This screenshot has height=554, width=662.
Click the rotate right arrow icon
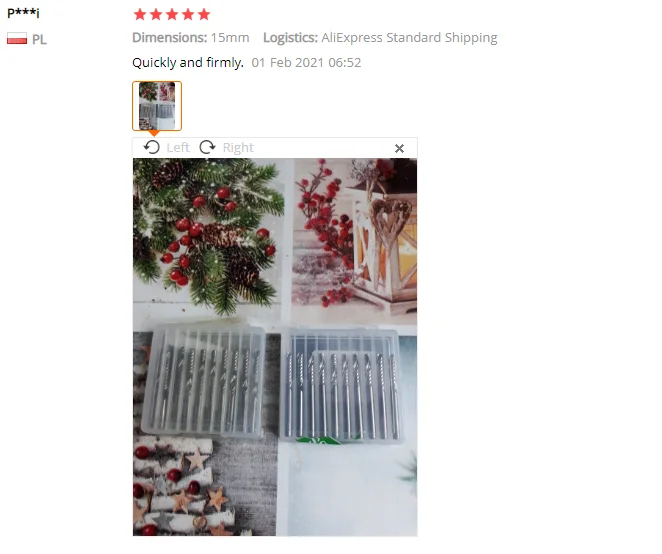pyautogui.click(x=207, y=147)
